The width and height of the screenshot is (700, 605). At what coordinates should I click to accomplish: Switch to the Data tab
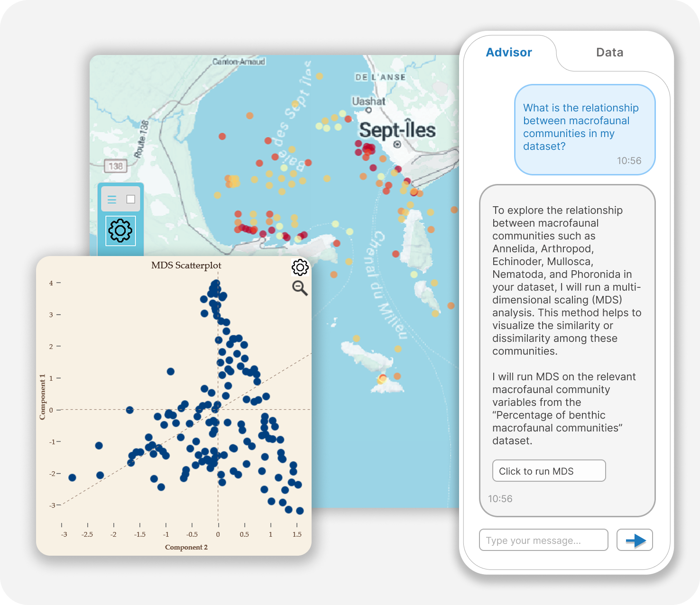(609, 52)
